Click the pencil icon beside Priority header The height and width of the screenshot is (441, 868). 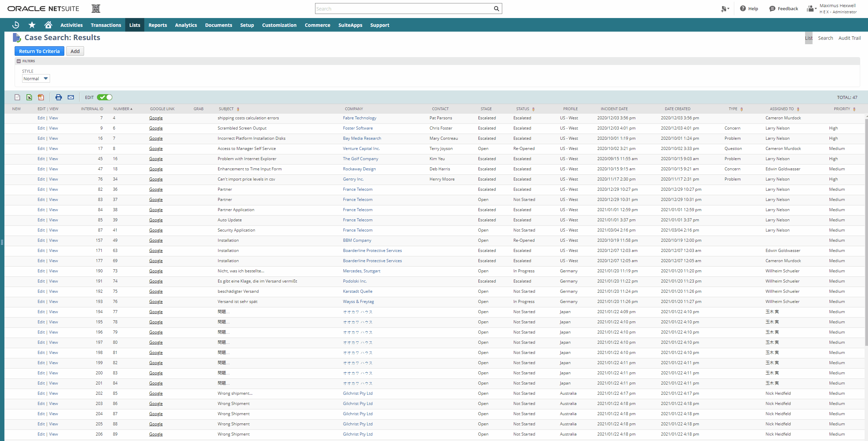coord(854,109)
